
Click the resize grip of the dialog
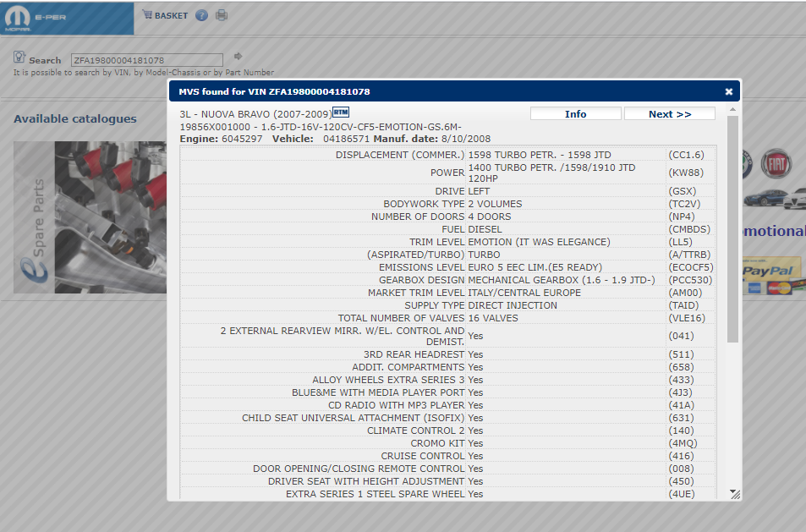(x=735, y=494)
